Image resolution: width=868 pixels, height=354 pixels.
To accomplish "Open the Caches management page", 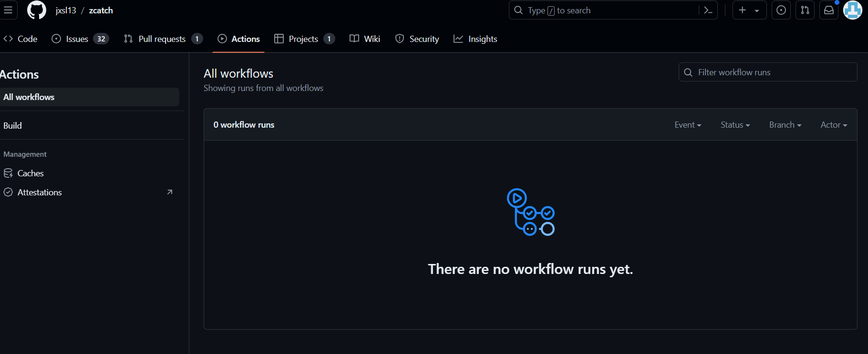I will tap(31, 173).
